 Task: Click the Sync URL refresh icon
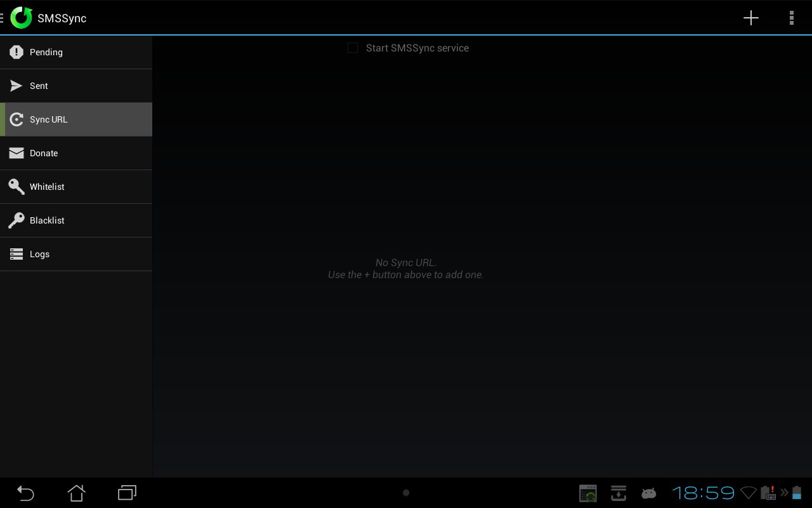(16, 119)
